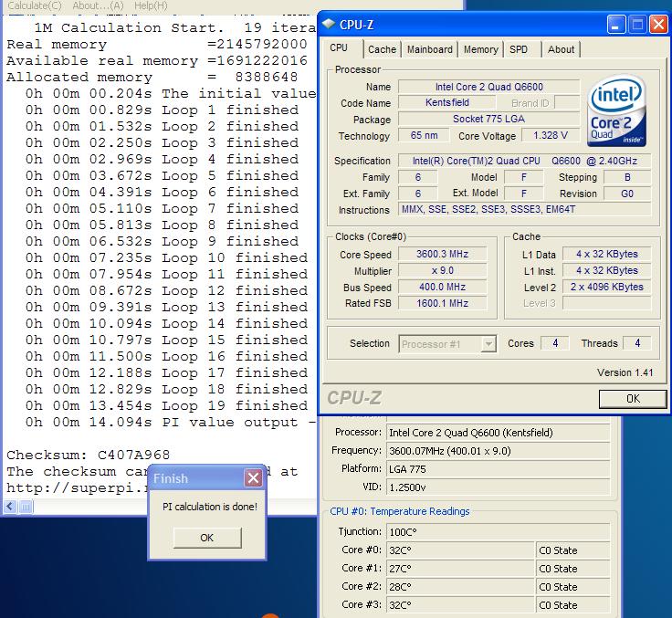Image resolution: width=672 pixels, height=618 pixels.
Task: Click the Loop 19 finished line
Action: pyautogui.click(x=166, y=405)
